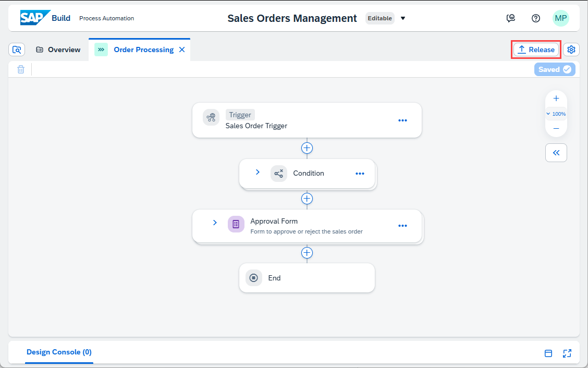Click the Saved status button

tap(555, 69)
